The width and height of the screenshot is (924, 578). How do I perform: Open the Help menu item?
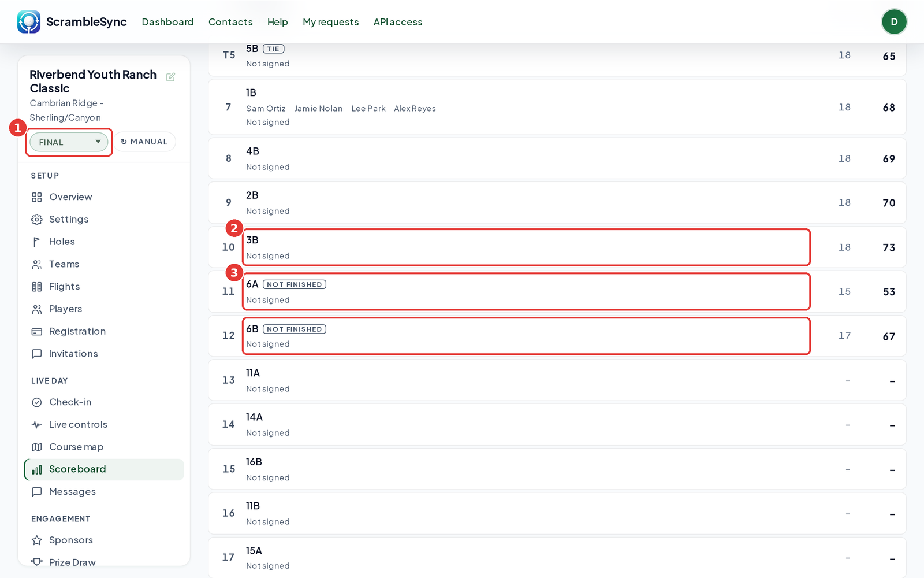[277, 22]
